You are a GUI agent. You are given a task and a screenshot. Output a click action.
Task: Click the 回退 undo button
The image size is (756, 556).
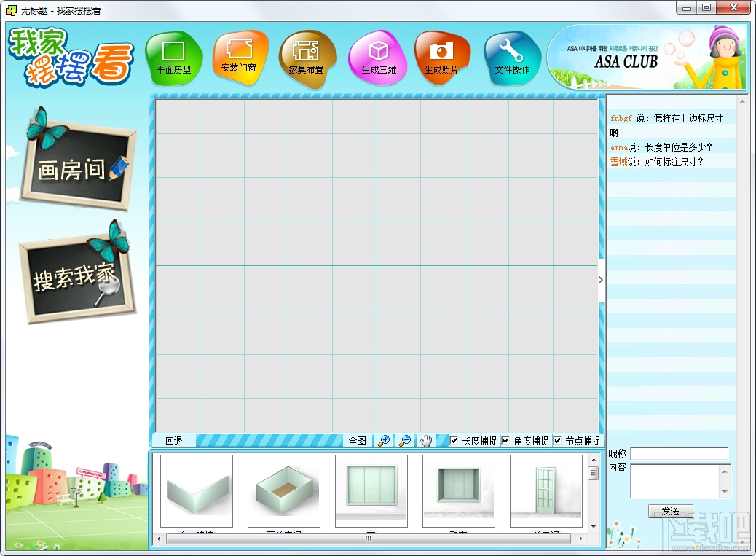coord(174,441)
